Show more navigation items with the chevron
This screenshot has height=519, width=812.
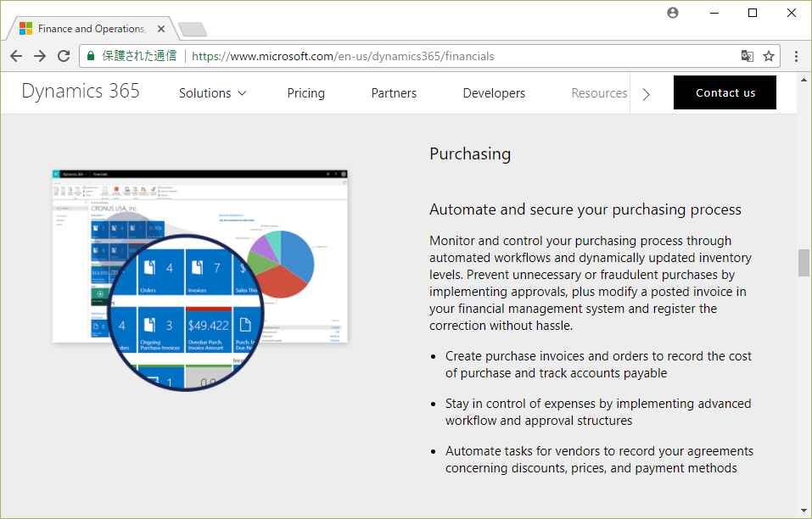646,94
